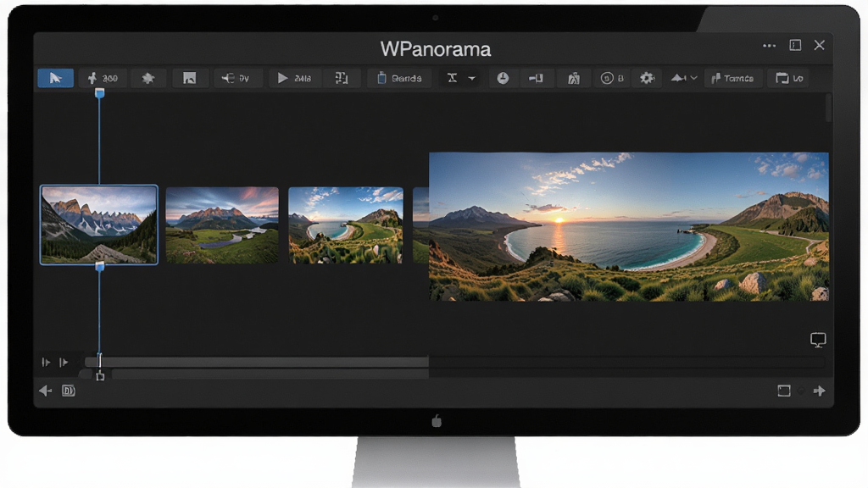Click the circled number toolbar button
868x488 pixels.
coord(612,78)
